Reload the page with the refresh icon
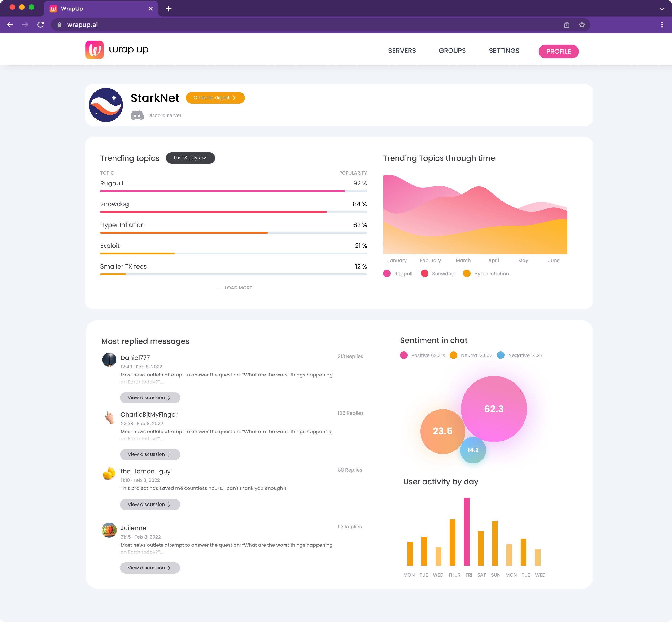 pyautogui.click(x=41, y=25)
